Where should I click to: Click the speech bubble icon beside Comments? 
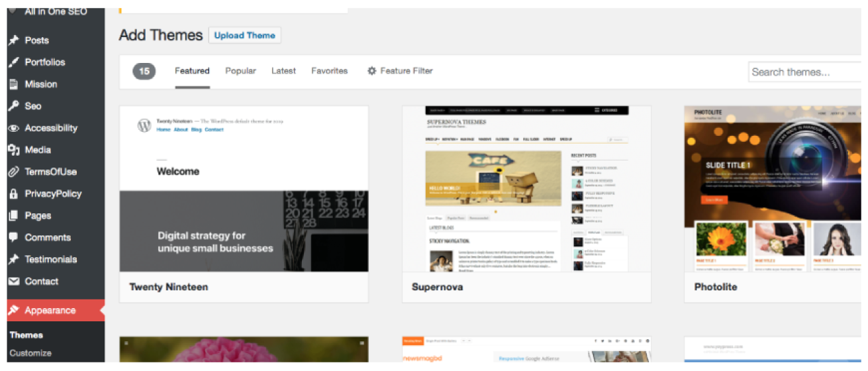point(13,237)
